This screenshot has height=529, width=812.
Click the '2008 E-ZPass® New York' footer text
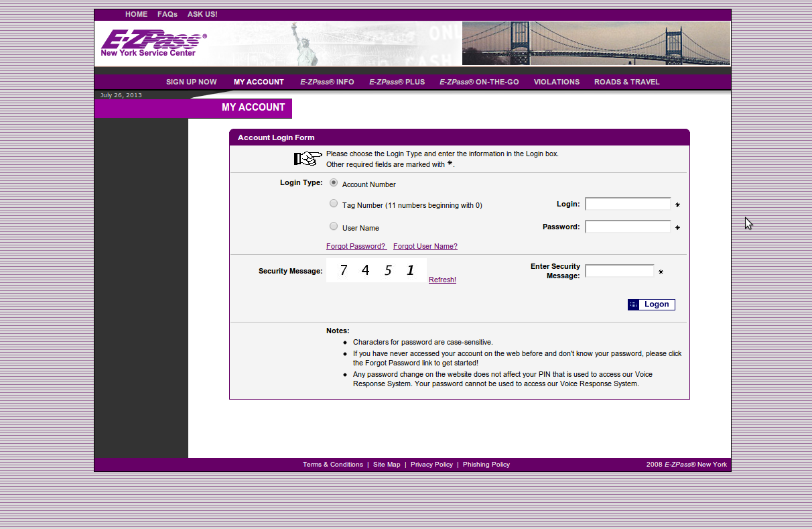(x=686, y=464)
